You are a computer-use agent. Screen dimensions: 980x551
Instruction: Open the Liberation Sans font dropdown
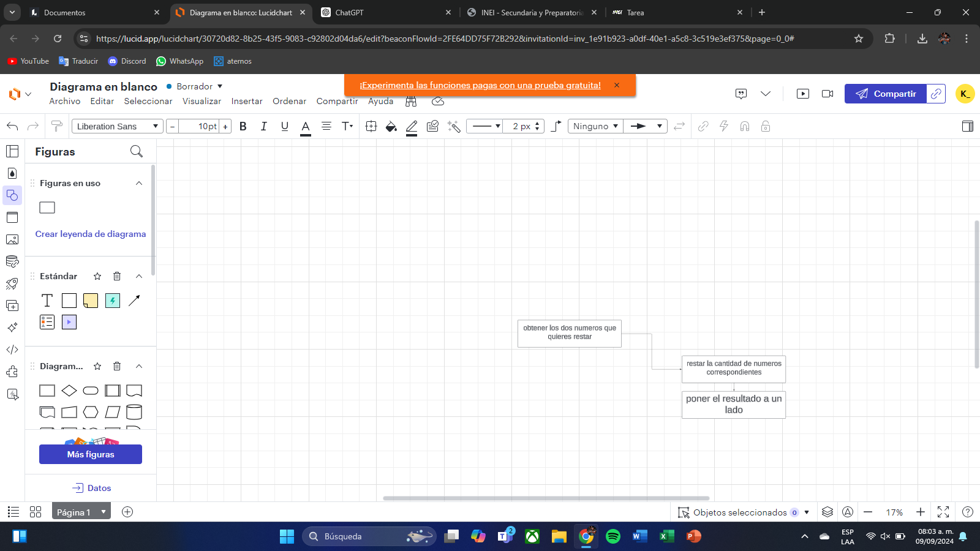pos(118,126)
